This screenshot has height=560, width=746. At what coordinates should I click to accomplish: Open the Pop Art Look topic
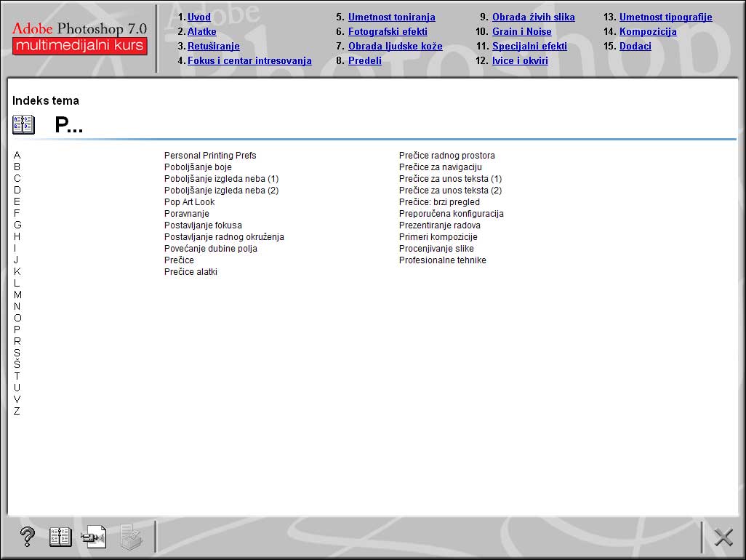(189, 202)
